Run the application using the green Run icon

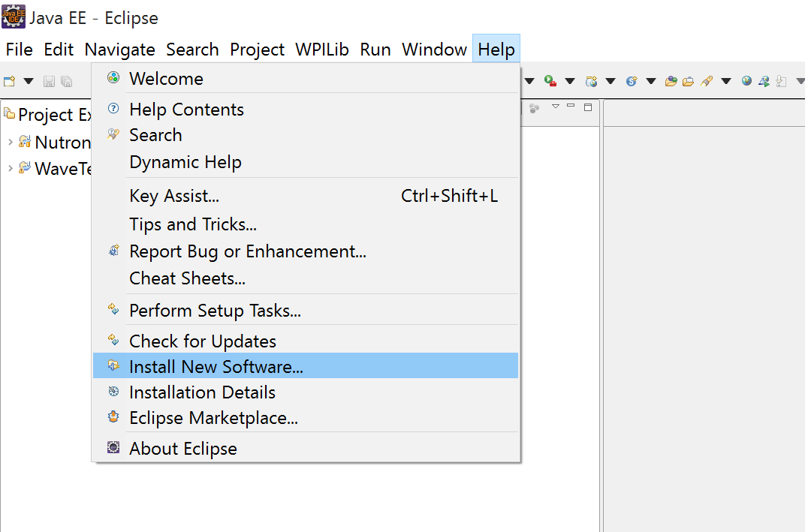coord(549,80)
